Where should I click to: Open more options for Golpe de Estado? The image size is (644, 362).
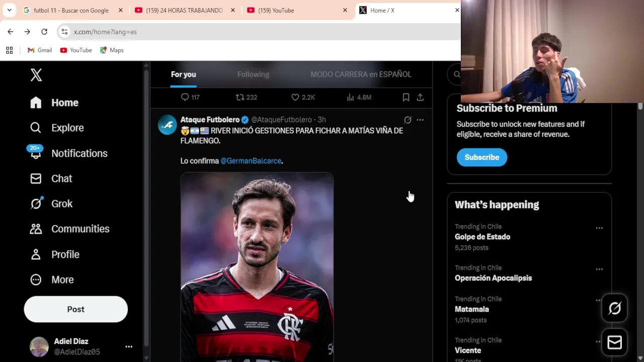click(x=599, y=228)
